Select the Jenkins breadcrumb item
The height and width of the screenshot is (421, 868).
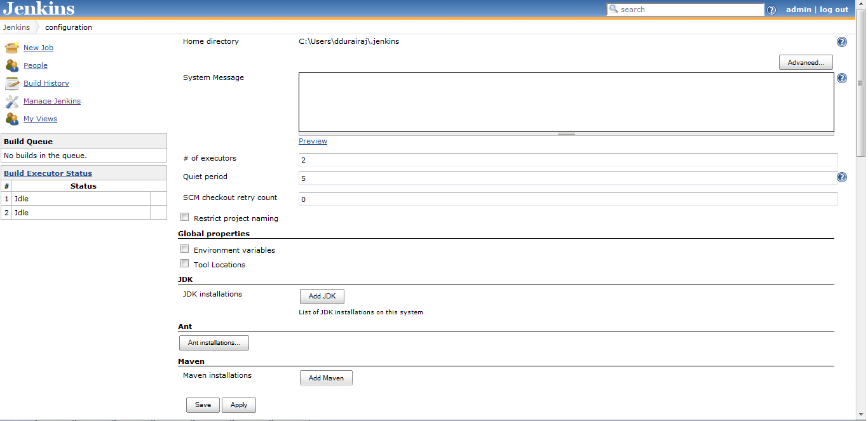(x=17, y=27)
